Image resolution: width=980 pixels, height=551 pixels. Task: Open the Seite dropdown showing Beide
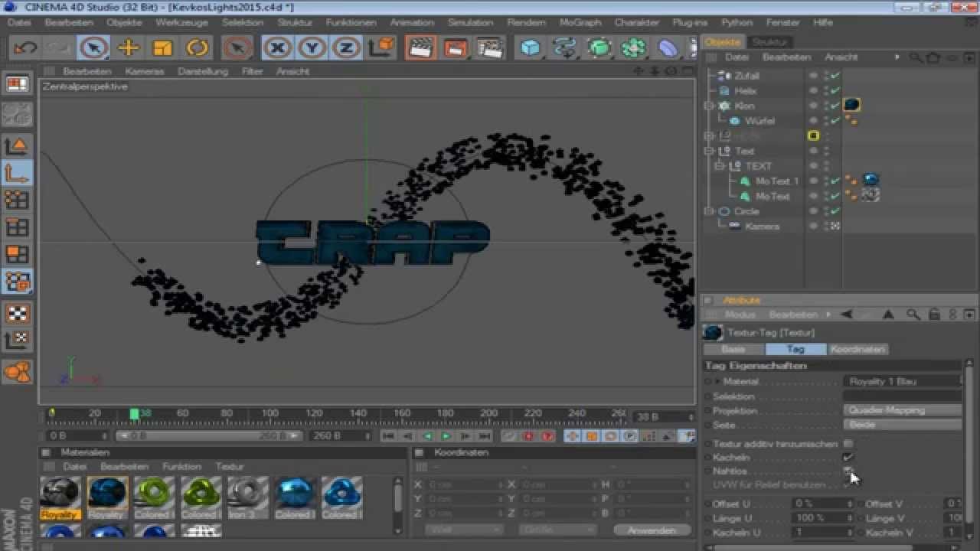(902, 425)
